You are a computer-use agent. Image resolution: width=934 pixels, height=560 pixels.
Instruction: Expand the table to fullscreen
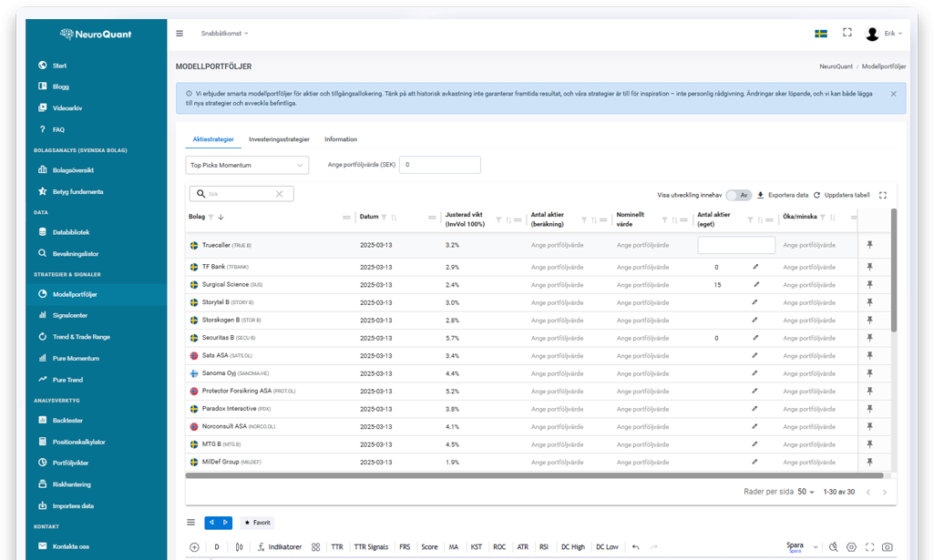882,195
